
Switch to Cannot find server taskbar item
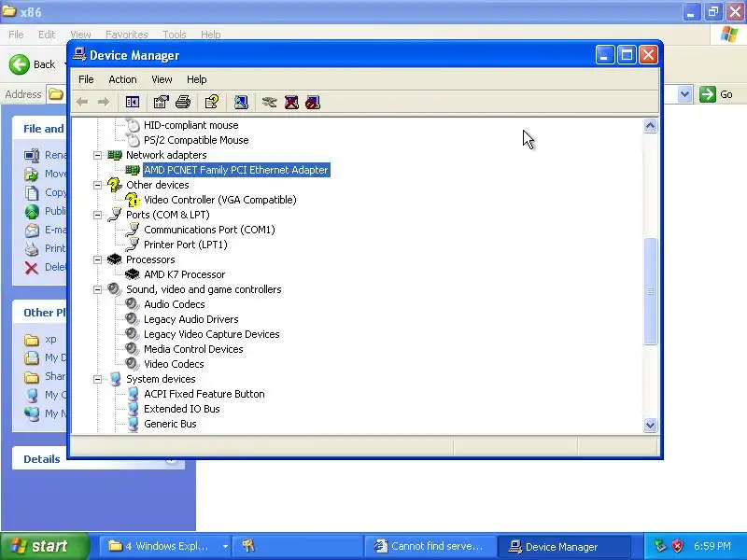point(430,546)
